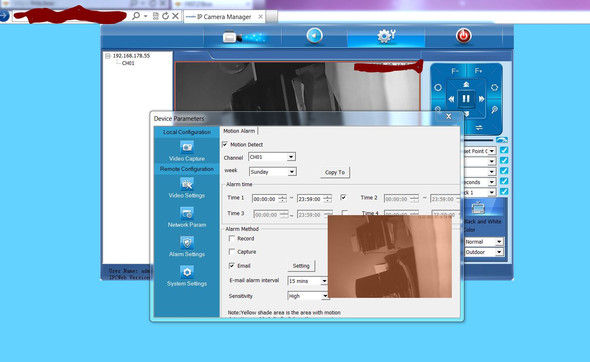590x362 pixels.
Task: Close the Device Parameters dialog
Action: click(448, 117)
